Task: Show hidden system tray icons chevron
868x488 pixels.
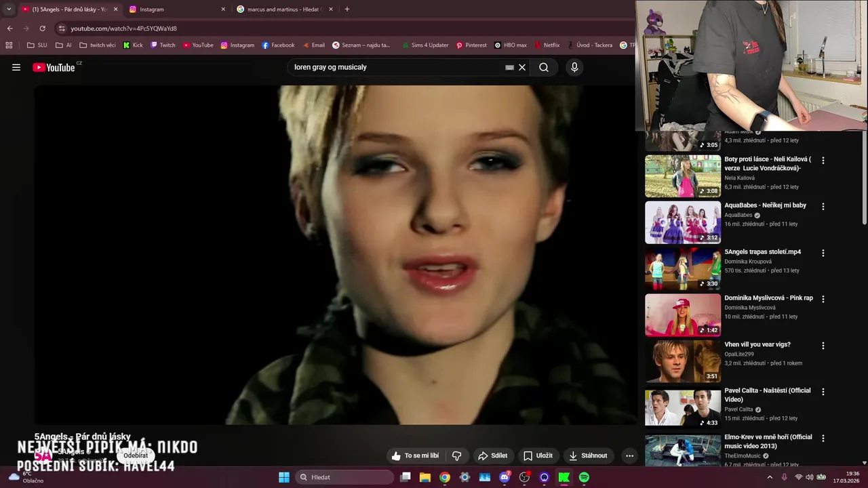Action: point(769,477)
